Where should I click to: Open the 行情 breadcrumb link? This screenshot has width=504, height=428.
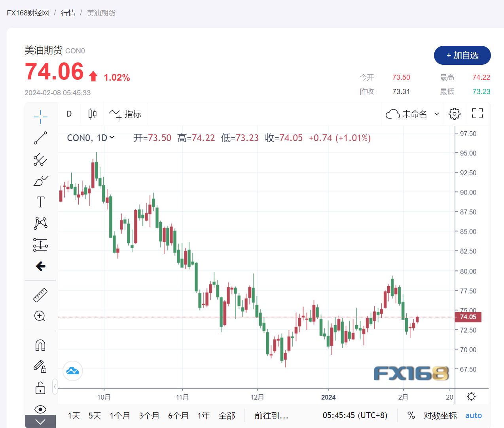68,13
